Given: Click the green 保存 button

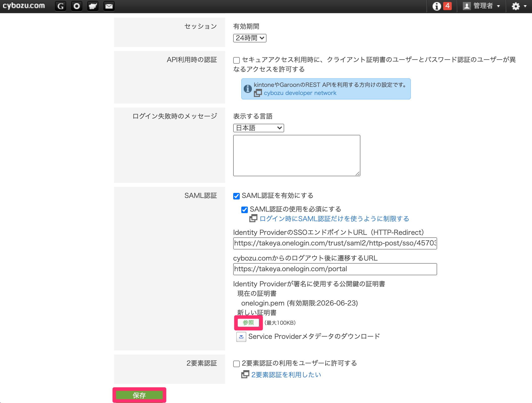Looking at the screenshot, I should pyautogui.click(x=139, y=395).
